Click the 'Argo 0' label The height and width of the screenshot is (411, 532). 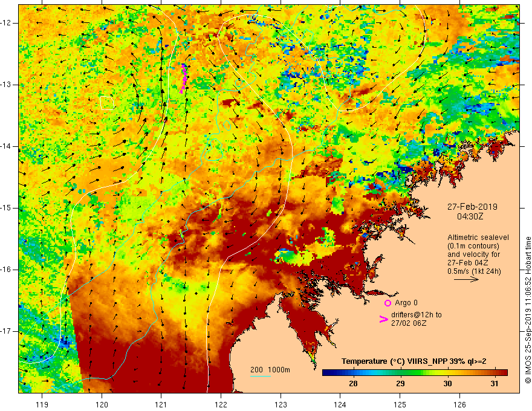tap(406, 303)
